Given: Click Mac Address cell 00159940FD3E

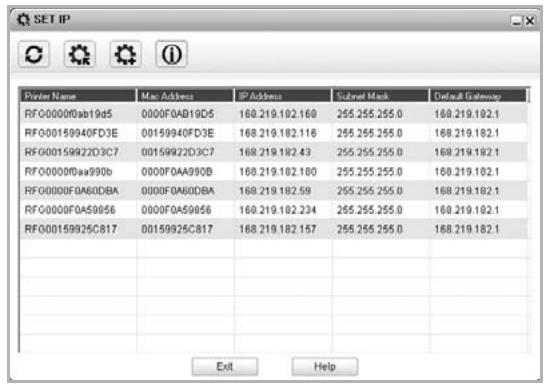Looking at the screenshot, I should (177, 133).
